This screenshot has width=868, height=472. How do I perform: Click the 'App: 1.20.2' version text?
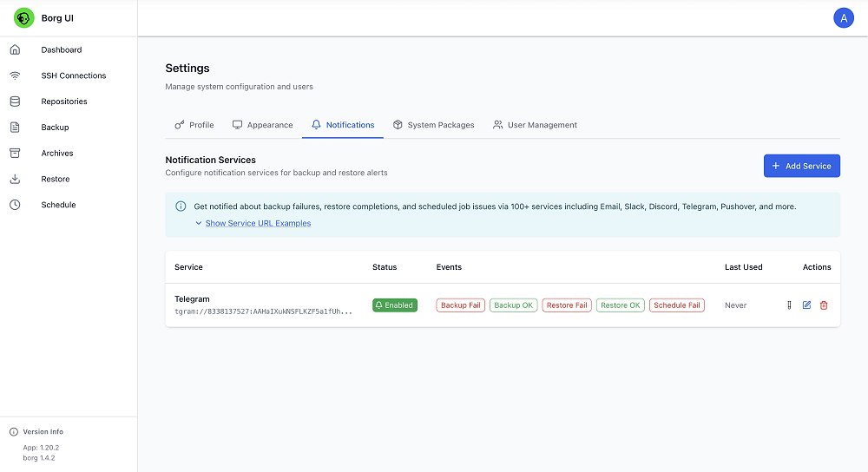pyautogui.click(x=41, y=448)
